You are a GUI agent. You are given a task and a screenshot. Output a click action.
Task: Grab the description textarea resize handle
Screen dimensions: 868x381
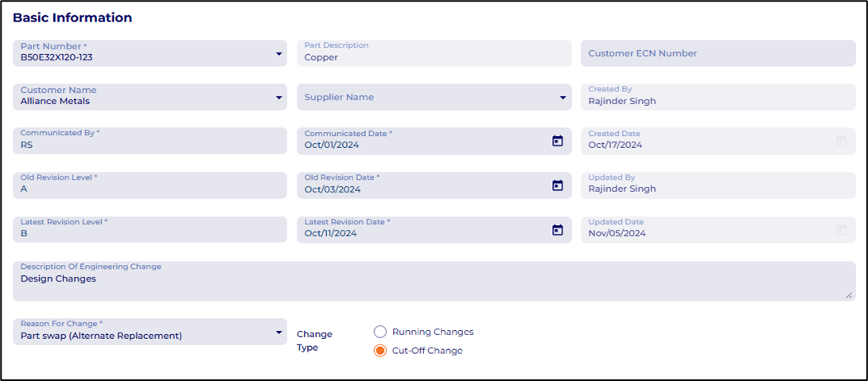[x=849, y=295]
